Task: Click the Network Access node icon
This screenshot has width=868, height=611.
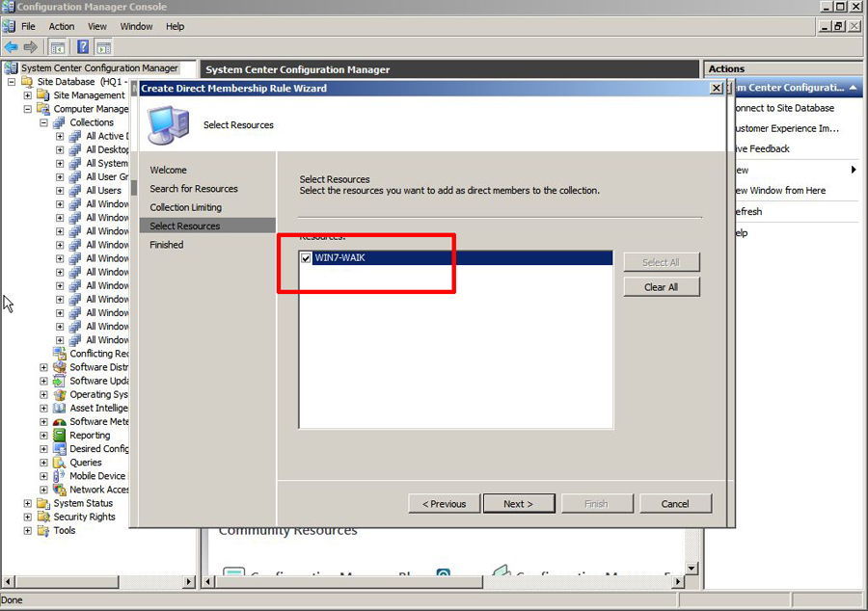Action: tap(59, 490)
